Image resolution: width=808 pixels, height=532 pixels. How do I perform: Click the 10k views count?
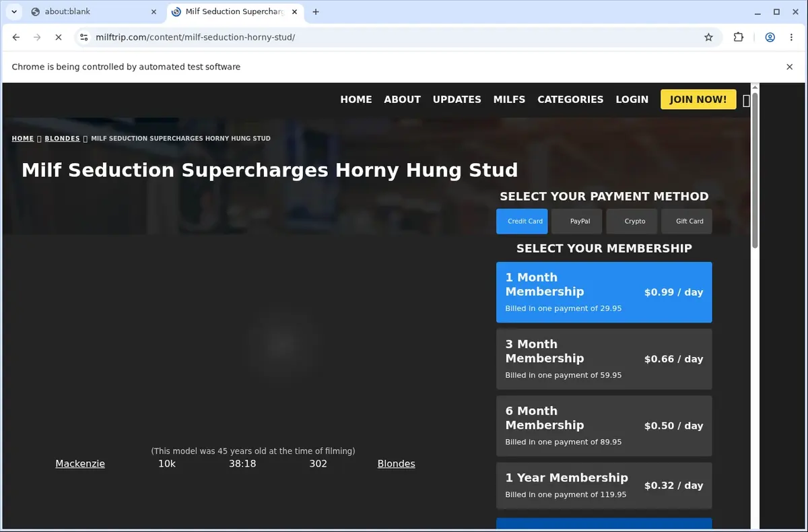click(167, 463)
